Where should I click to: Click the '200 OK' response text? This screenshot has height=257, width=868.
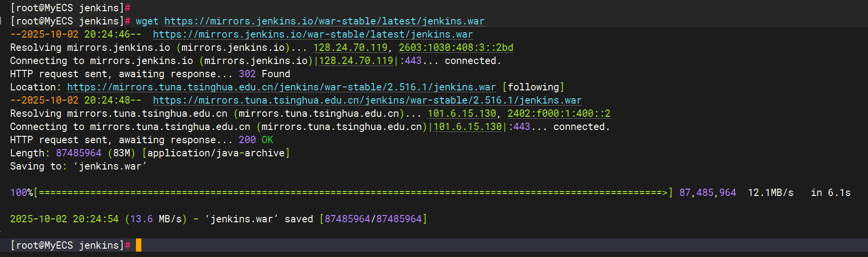[x=256, y=140]
